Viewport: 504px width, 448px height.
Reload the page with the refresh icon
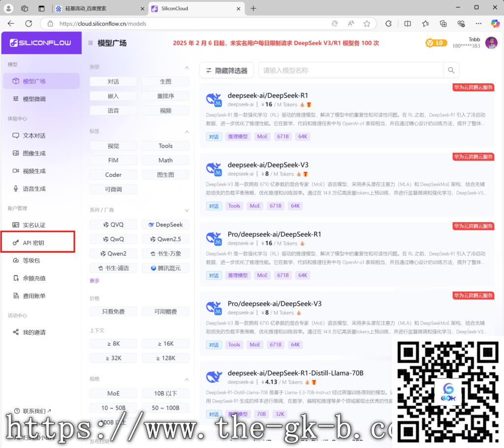click(x=29, y=24)
